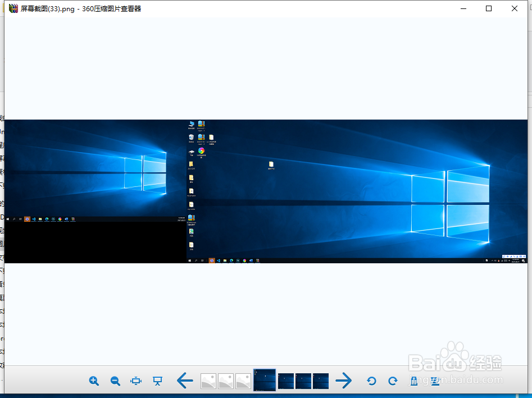Go to the previous image with the left arrow
Screen dimensions: 532x398
coord(185,381)
